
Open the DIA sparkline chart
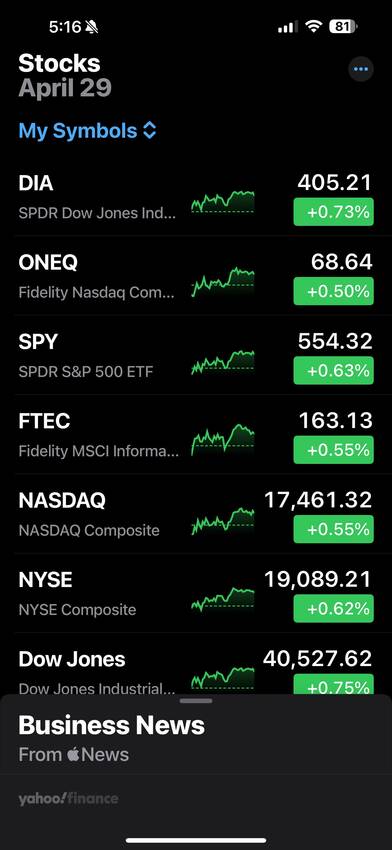(223, 201)
